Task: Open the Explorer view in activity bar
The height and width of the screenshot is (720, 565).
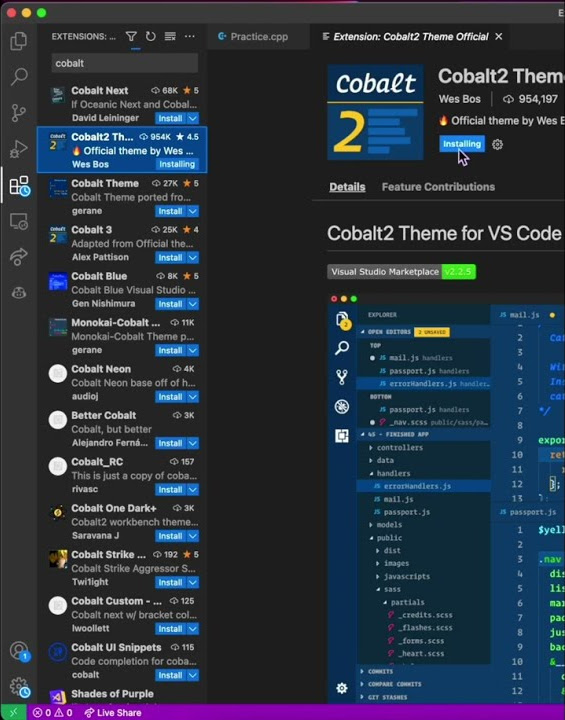Action: click(x=19, y=40)
